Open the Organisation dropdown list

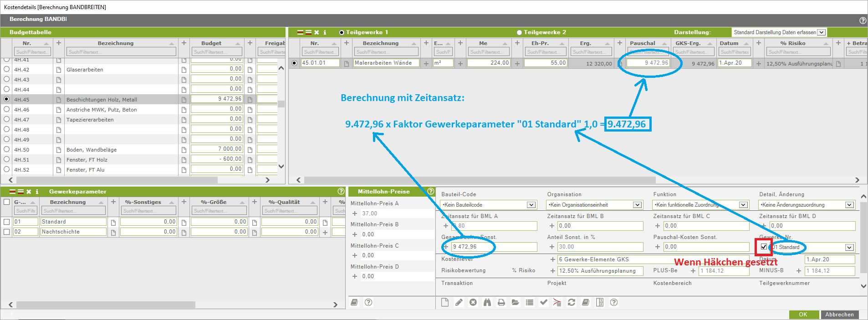pos(637,205)
